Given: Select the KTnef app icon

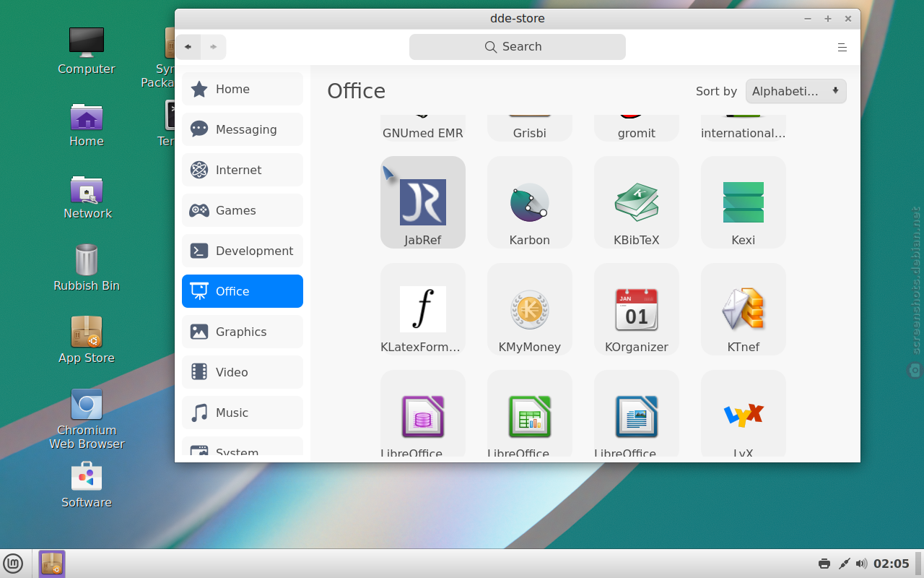Looking at the screenshot, I should coord(744,309).
